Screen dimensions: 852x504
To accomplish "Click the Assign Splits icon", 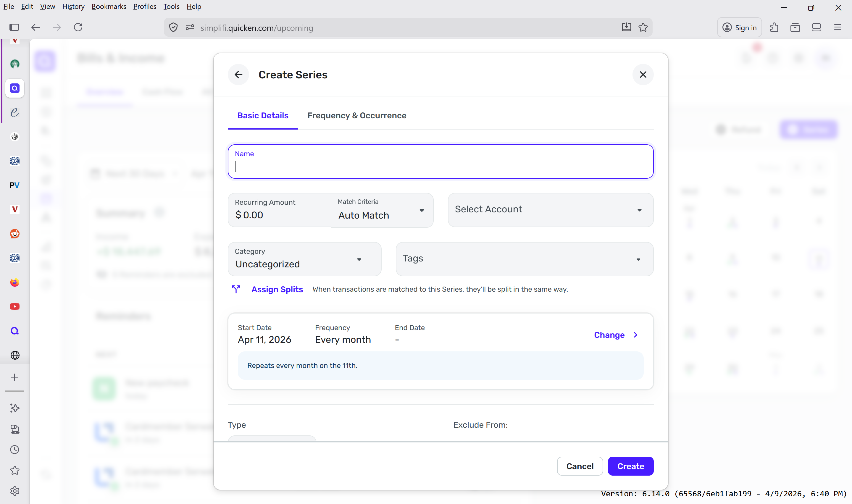I will click(236, 289).
